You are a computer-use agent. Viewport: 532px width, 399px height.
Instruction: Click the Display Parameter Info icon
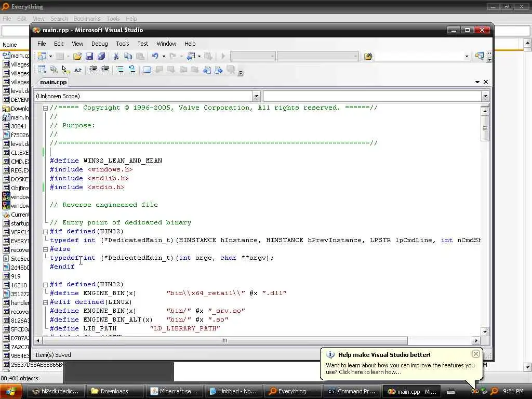pos(54,70)
